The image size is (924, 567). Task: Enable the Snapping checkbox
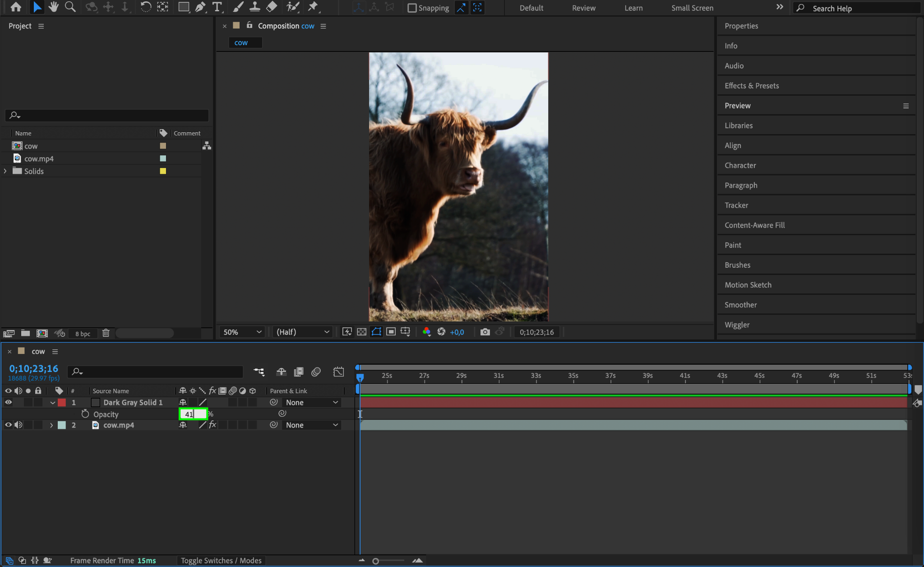coord(412,8)
